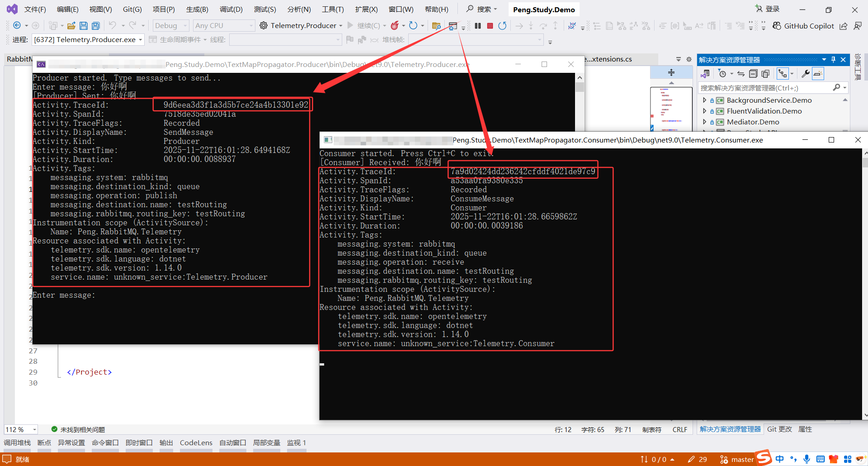
Task: Click the CRLF line ending indicator
Action: pyautogui.click(x=679, y=429)
